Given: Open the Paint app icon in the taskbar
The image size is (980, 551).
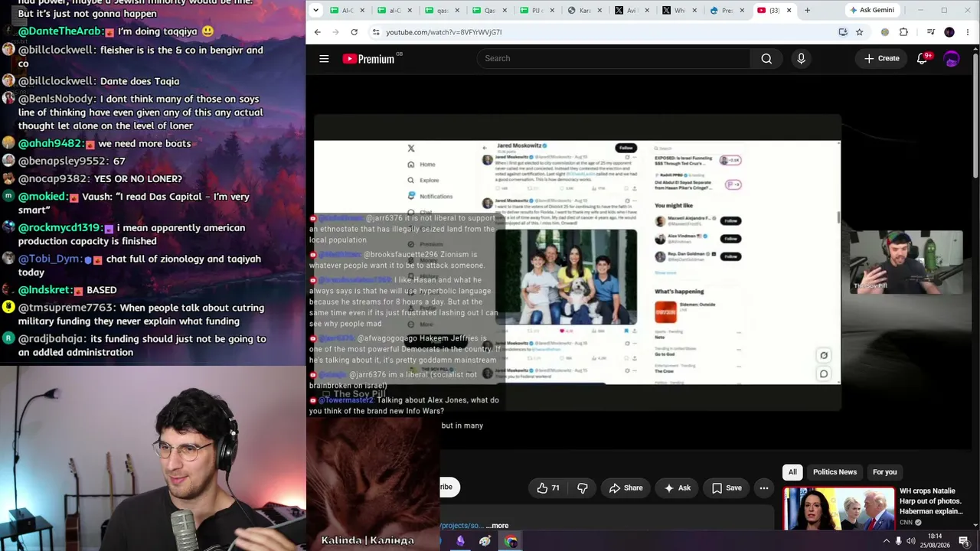Looking at the screenshot, I should pos(485,541).
